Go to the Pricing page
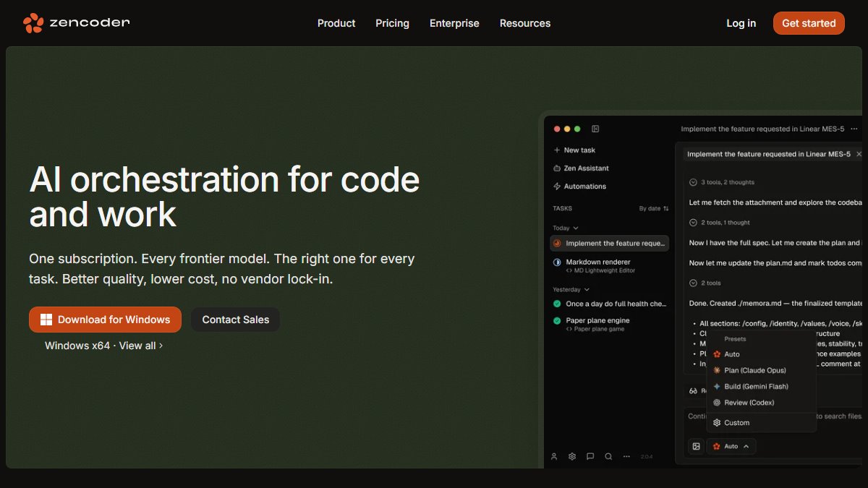Image resolution: width=868 pixels, height=488 pixels. click(392, 23)
